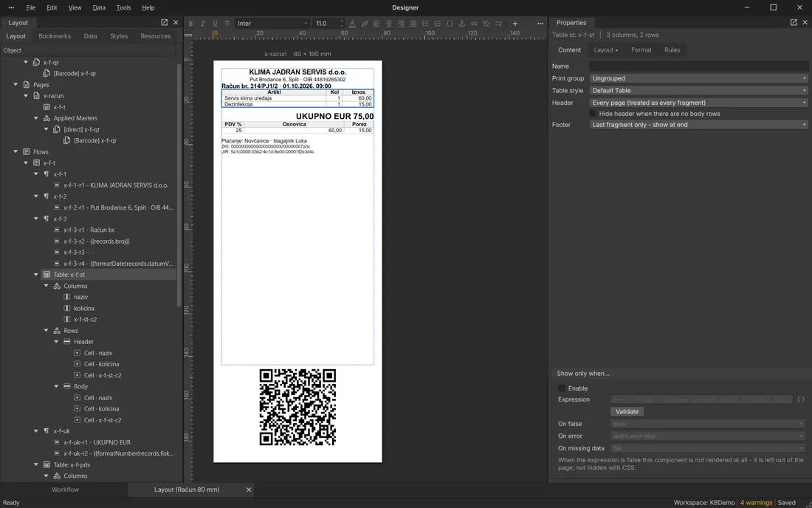Switch to the Workflow bottom tab
The image size is (812, 508).
coord(65,490)
